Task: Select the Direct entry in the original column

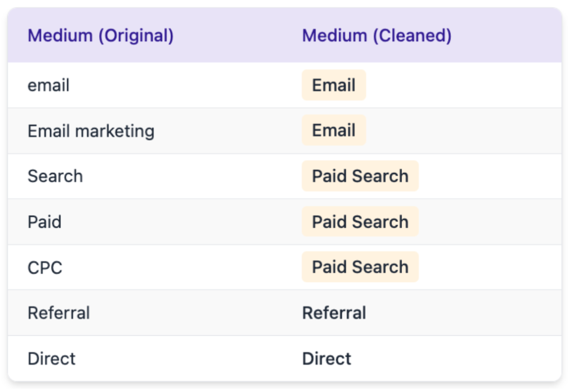Action: click(51, 358)
